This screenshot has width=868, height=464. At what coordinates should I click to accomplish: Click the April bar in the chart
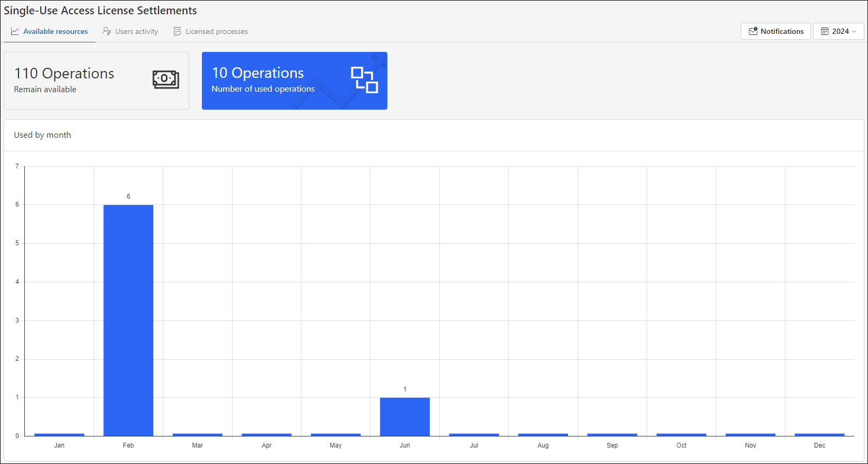[x=267, y=435]
